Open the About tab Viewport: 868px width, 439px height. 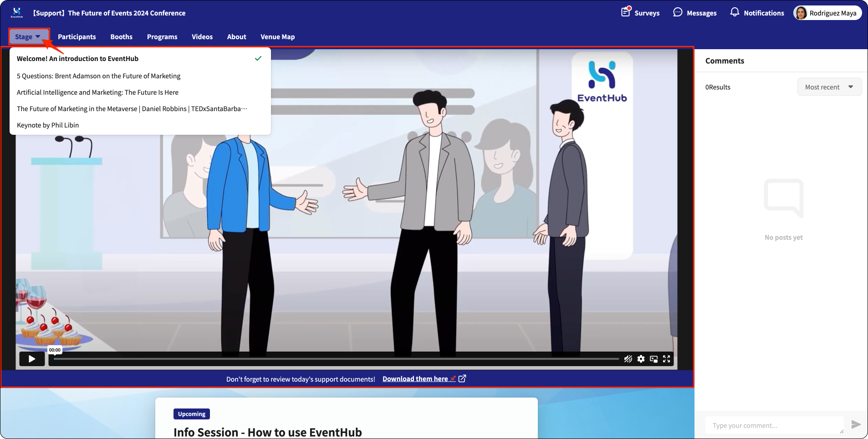236,37
